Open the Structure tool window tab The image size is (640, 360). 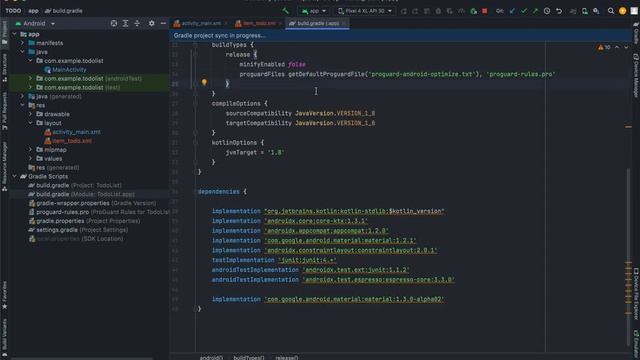(x=4, y=68)
